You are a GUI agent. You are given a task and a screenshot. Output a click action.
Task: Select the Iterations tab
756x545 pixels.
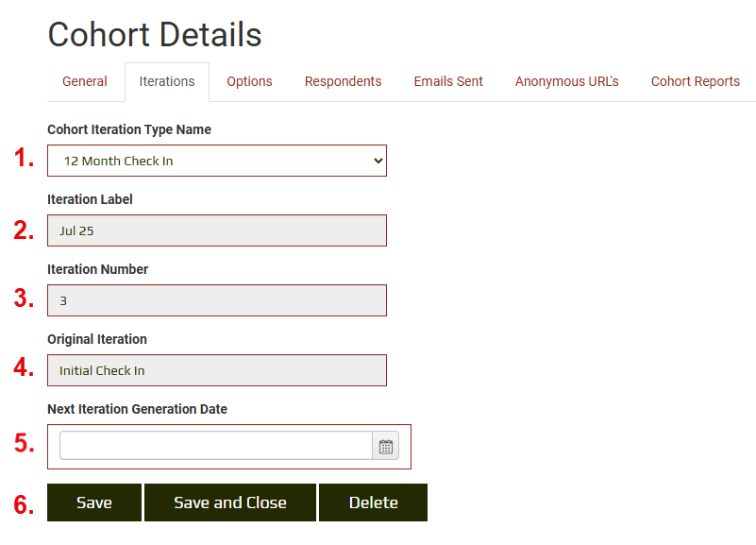(167, 82)
